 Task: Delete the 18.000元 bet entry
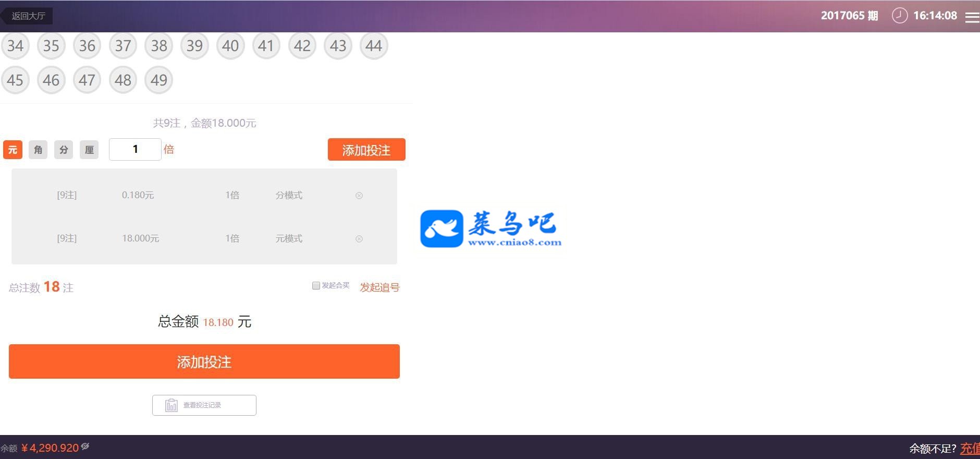click(x=359, y=239)
